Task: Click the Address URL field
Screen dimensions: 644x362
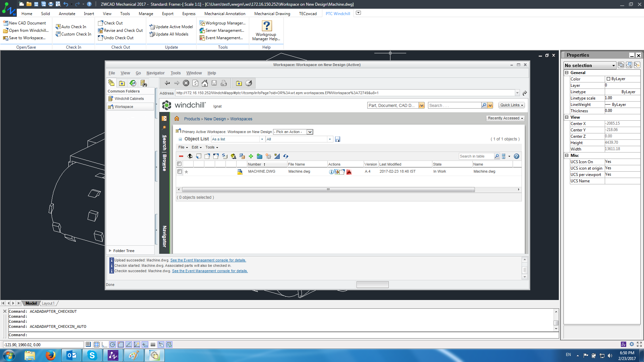Action: [345, 93]
